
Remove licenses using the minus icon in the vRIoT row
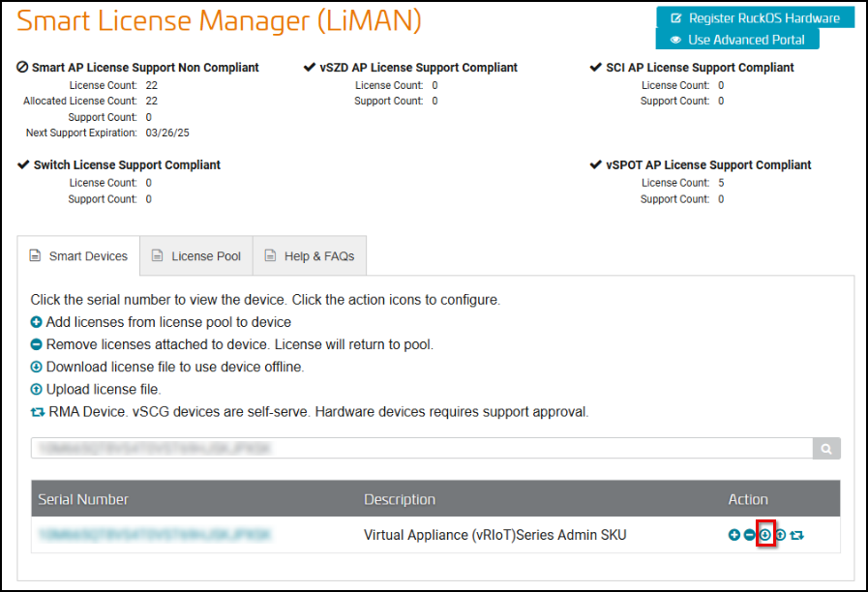pos(749,535)
